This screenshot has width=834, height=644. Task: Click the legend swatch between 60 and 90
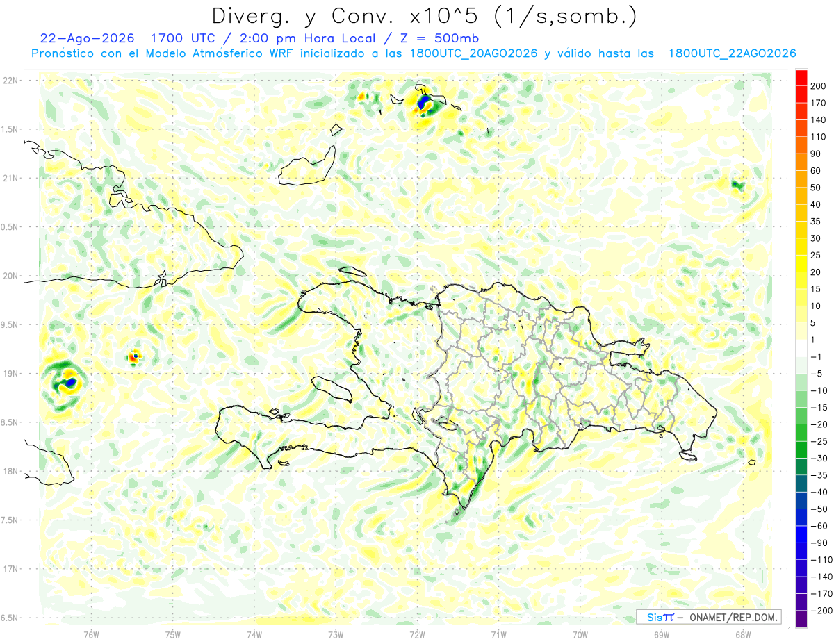(801, 163)
